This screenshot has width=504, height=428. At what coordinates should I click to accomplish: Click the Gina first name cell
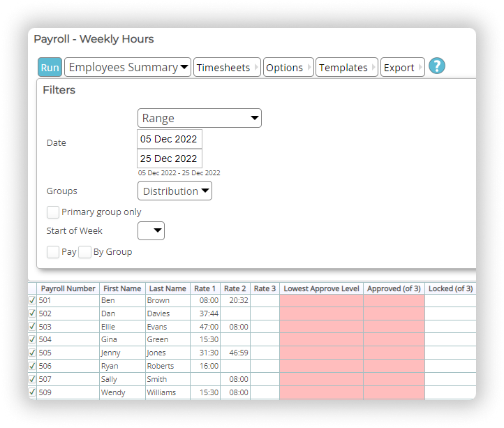click(x=122, y=339)
